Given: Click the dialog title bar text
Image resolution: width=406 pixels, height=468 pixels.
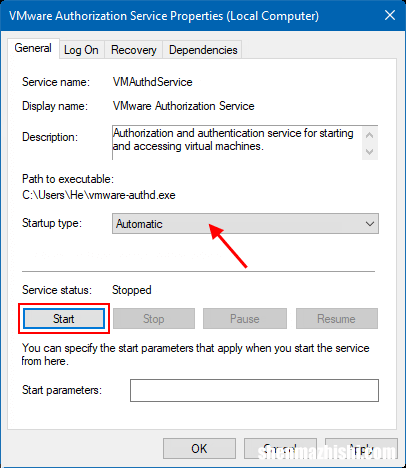Looking at the screenshot, I should [x=164, y=16].
